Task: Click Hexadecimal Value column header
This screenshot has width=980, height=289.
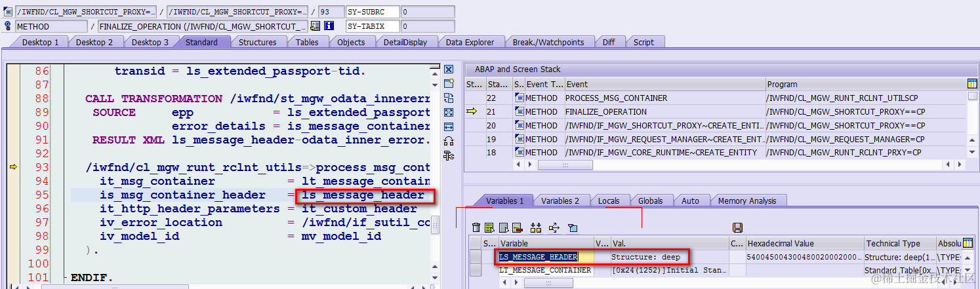Action: 805,243
